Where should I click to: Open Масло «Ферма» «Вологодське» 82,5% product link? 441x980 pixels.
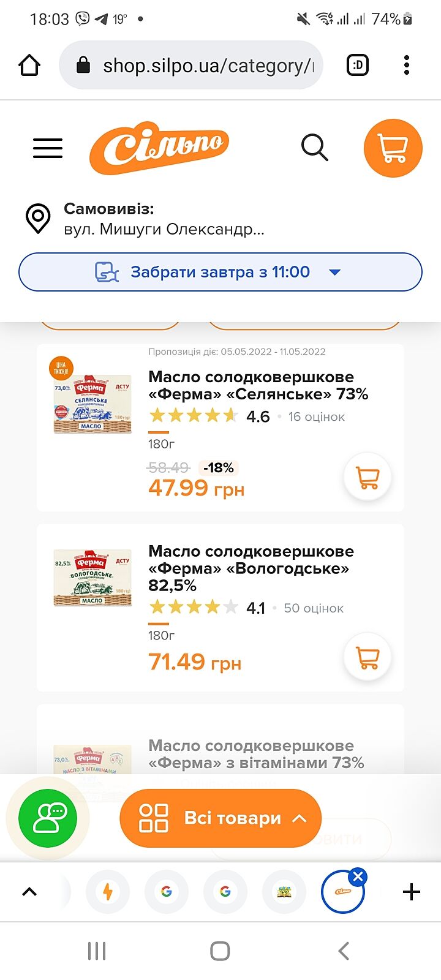click(251, 568)
